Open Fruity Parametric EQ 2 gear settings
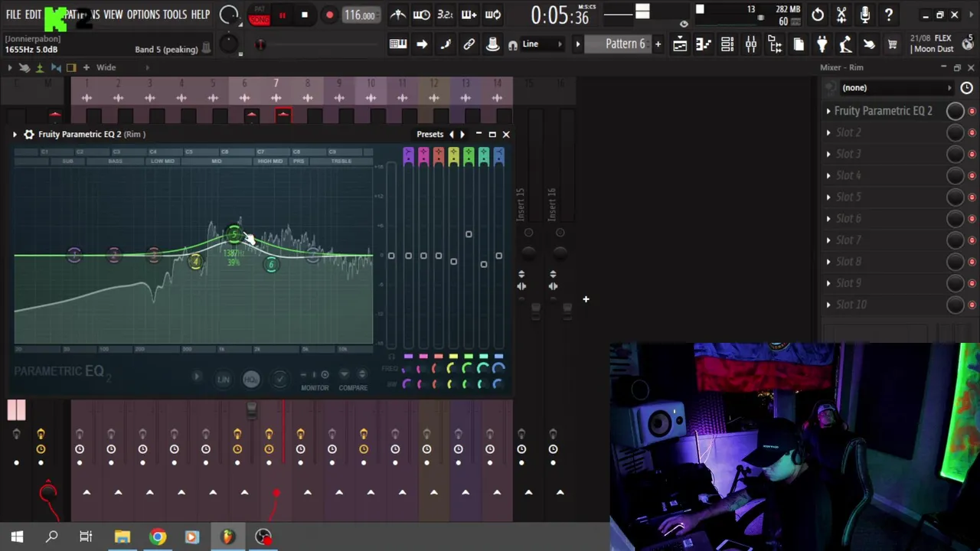The height and width of the screenshot is (551, 980). click(28, 134)
